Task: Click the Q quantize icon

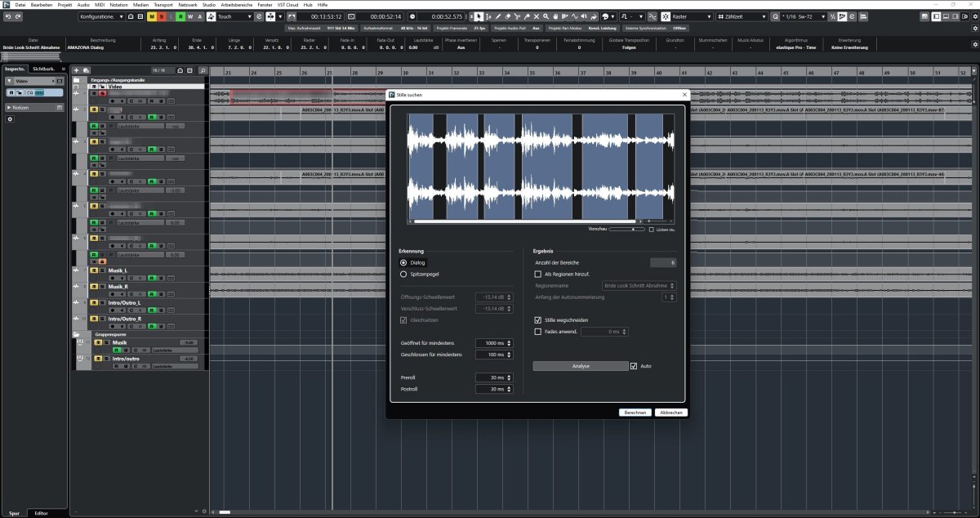Action: click(774, 16)
